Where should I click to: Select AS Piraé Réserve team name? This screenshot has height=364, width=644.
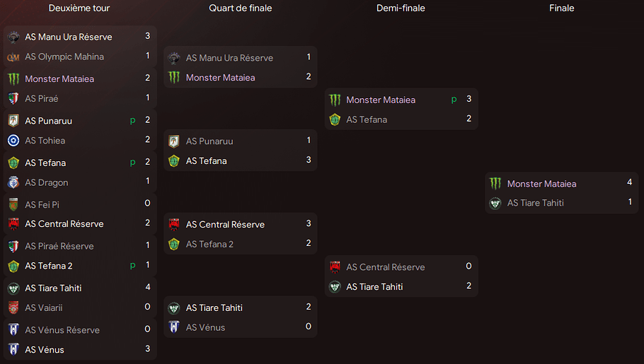point(59,246)
